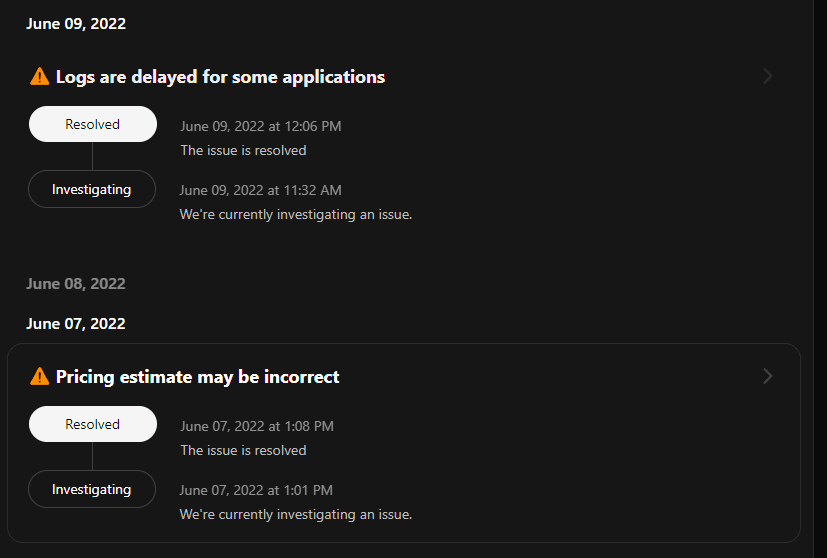Click the 1:01 PM investigating timestamp

coord(256,490)
